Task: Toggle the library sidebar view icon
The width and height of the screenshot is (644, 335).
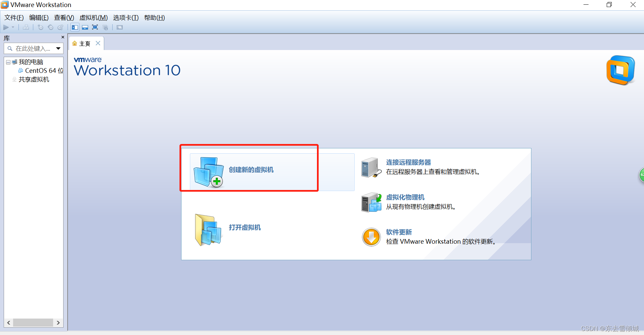Action: 75,28
